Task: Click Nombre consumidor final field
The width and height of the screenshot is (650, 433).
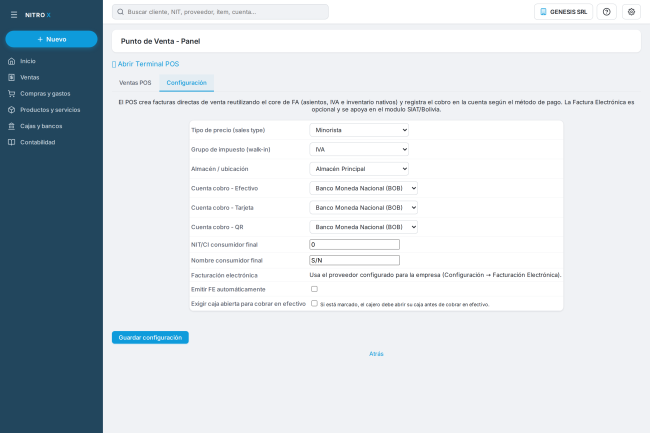Action: click(354, 260)
